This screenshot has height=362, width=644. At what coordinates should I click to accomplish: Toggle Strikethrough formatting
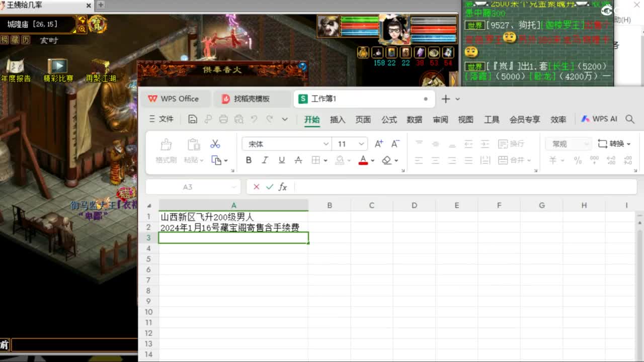click(x=298, y=160)
